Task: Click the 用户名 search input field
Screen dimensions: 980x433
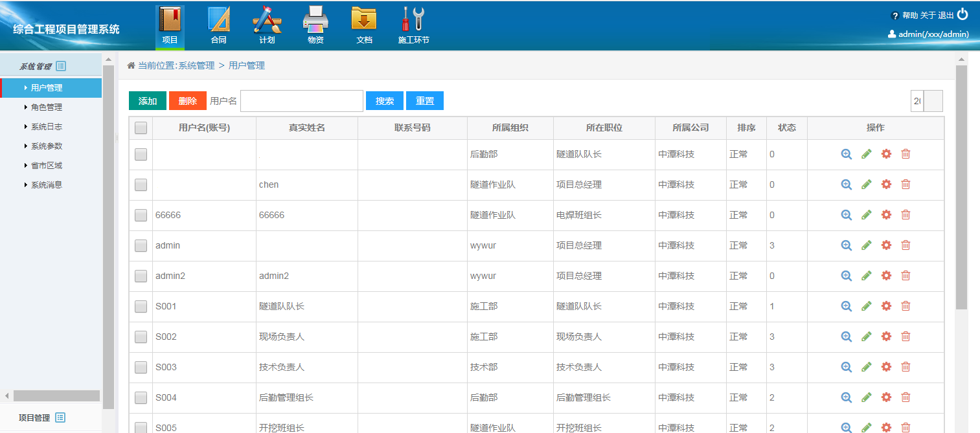Action: (301, 101)
